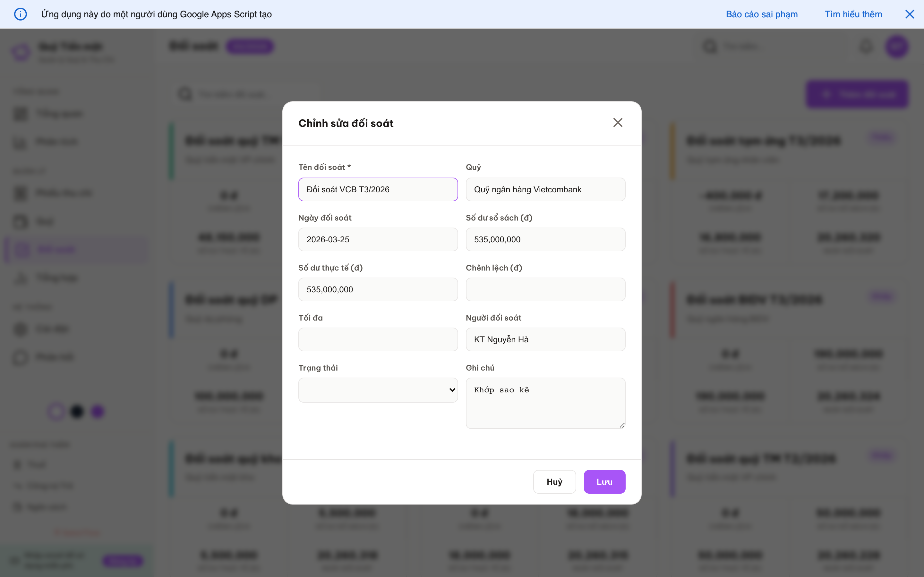
Task: Dismiss the Apps Script banner with its X icon
Action: [x=910, y=14]
